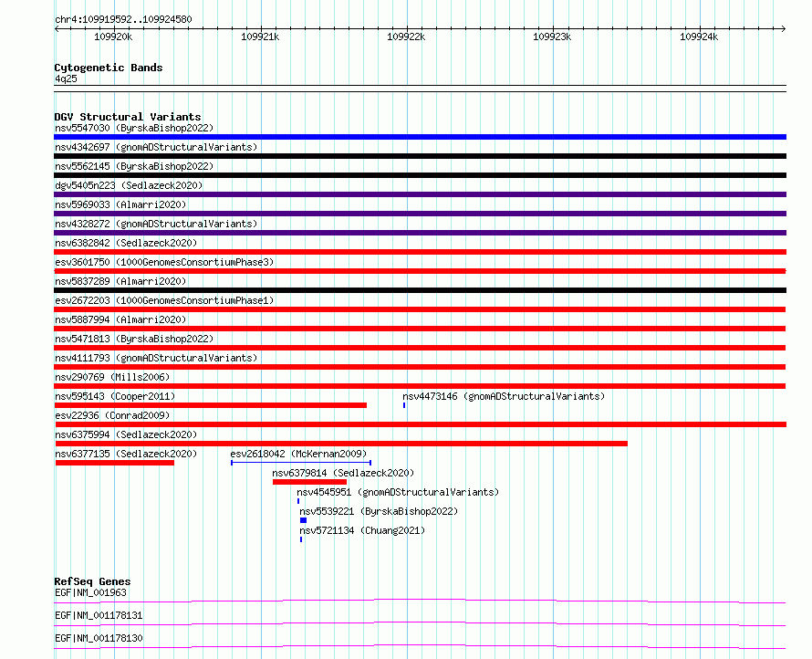Screen dimensions: 812x659
Task: Select the short red nsv6377135 bar
Action: click(x=115, y=463)
